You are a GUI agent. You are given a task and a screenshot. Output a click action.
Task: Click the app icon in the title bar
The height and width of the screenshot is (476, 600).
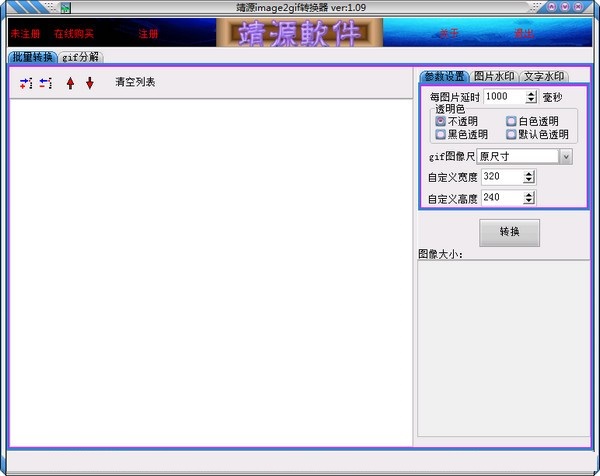[65, 7]
